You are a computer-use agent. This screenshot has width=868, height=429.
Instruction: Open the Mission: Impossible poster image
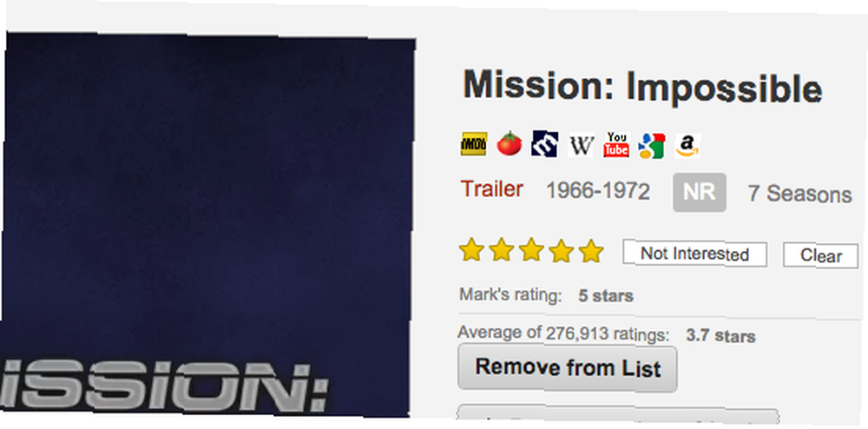[x=207, y=224]
